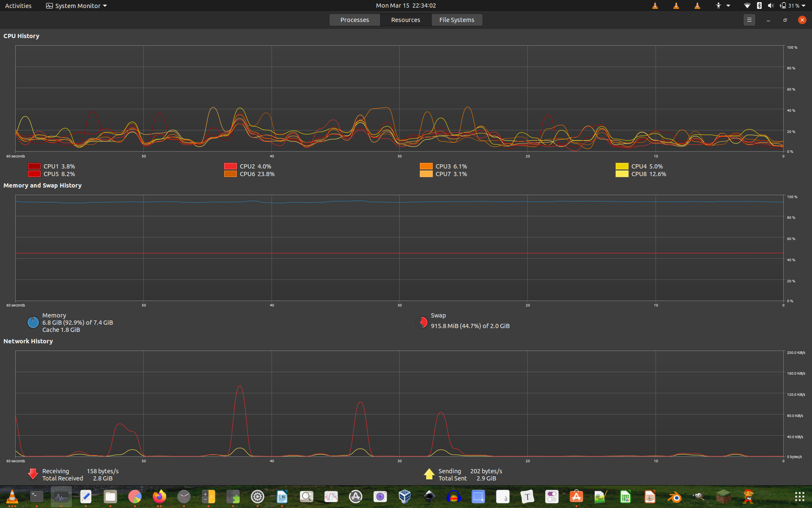The image size is (812, 508).
Task: Open Files from the dock
Action: click(110, 497)
